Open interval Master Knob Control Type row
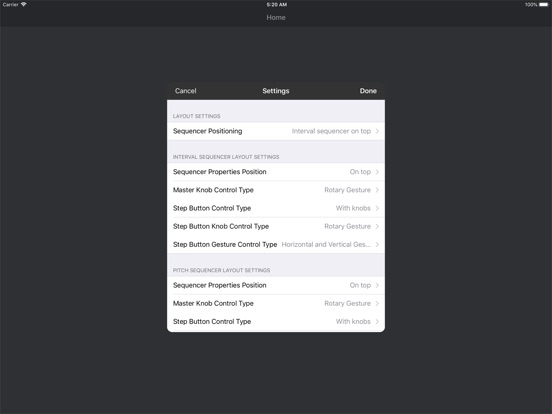Screen dimensions: 552x414 pos(276,190)
